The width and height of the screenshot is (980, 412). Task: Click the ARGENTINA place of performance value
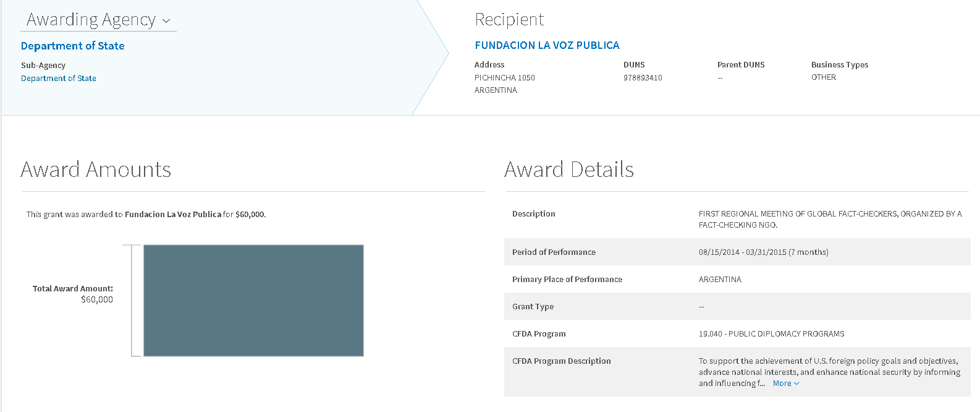coord(720,280)
